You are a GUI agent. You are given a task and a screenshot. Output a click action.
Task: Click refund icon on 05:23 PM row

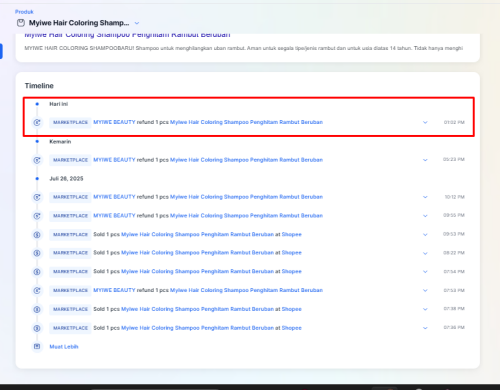tap(37, 160)
